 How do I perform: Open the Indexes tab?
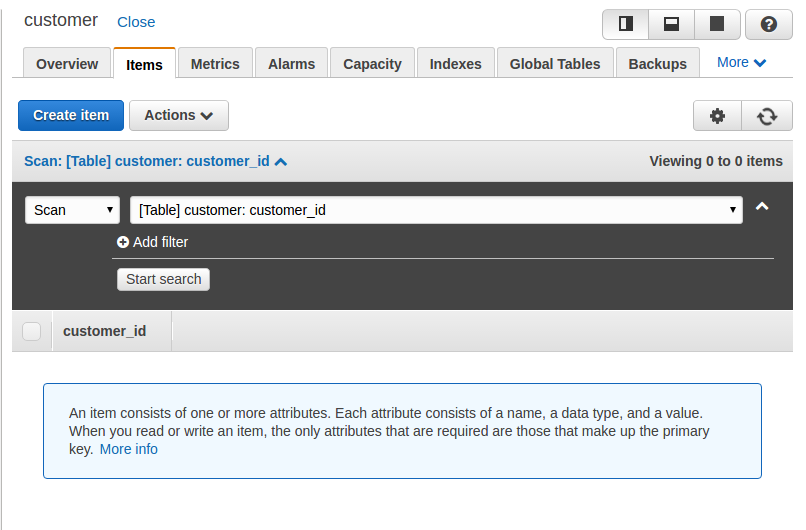coord(455,63)
